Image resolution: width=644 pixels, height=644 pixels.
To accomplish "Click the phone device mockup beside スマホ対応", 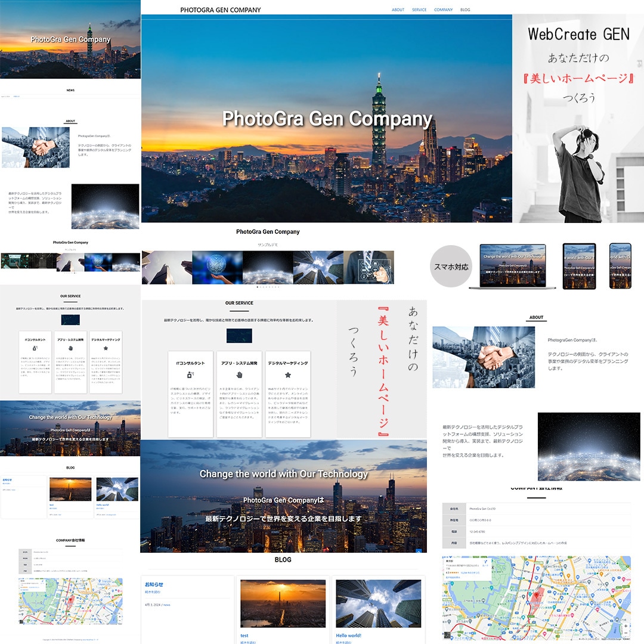I will [620, 266].
